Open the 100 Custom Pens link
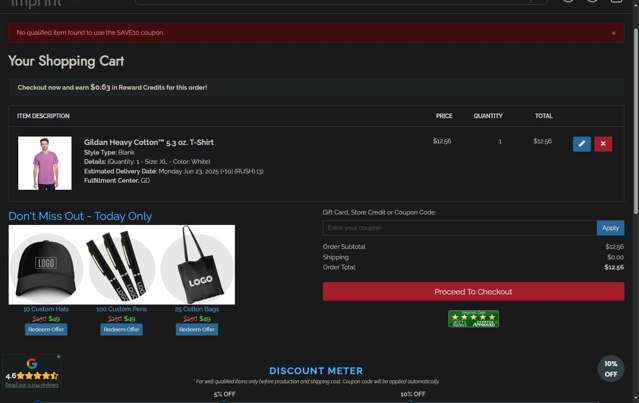This screenshot has height=403, width=639. coord(121,309)
